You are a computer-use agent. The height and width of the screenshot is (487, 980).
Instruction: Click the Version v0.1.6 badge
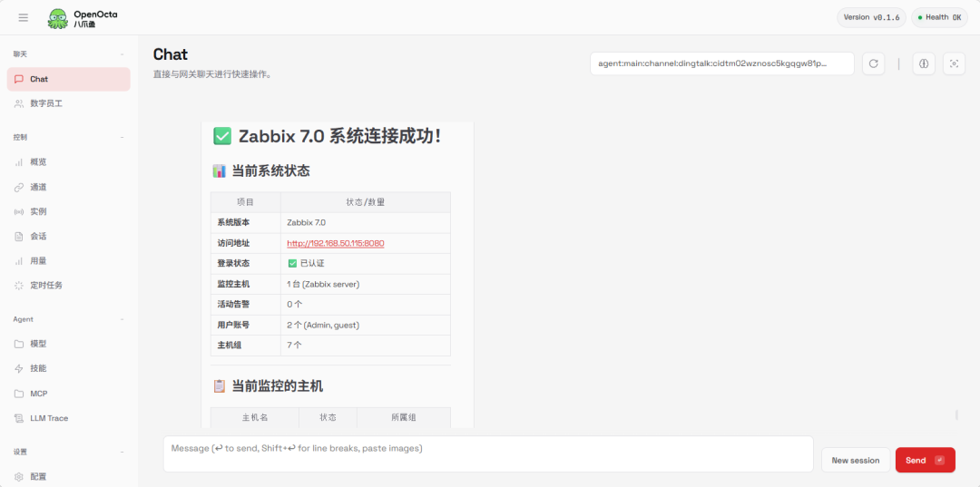tap(871, 17)
